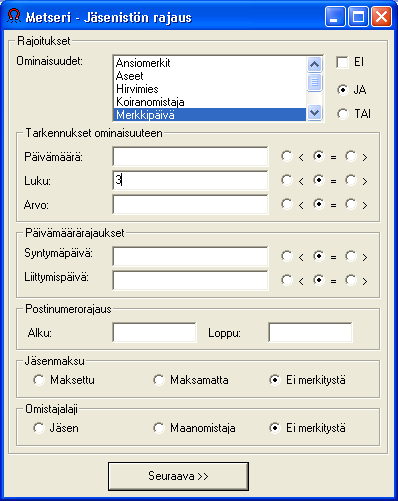Enable the EI checkbox
398x501 pixels.
click(342, 62)
